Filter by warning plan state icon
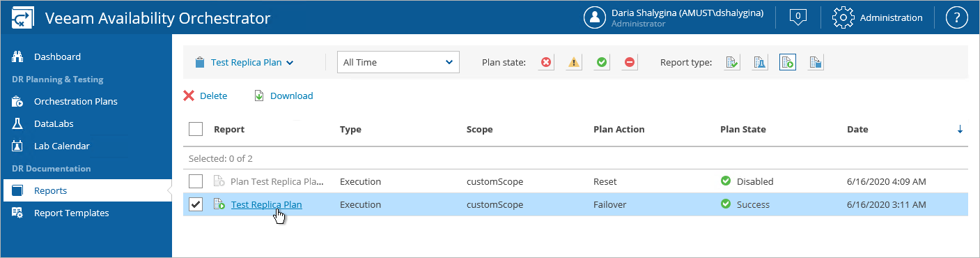Image resolution: width=980 pixels, height=258 pixels. tap(574, 62)
